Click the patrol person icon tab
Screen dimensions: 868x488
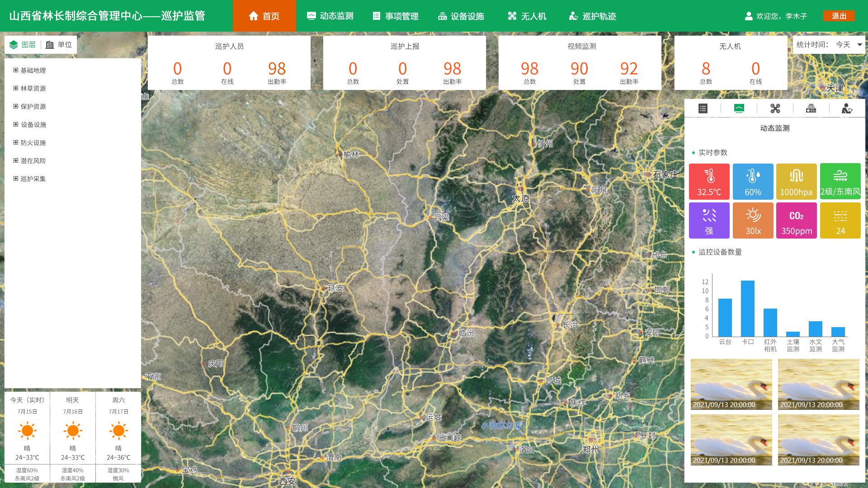[847, 108]
